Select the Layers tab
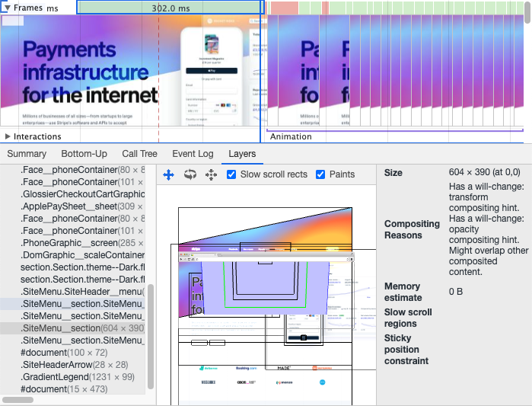Image resolution: width=532 pixels, height=406 pixels. coord(242,154)
